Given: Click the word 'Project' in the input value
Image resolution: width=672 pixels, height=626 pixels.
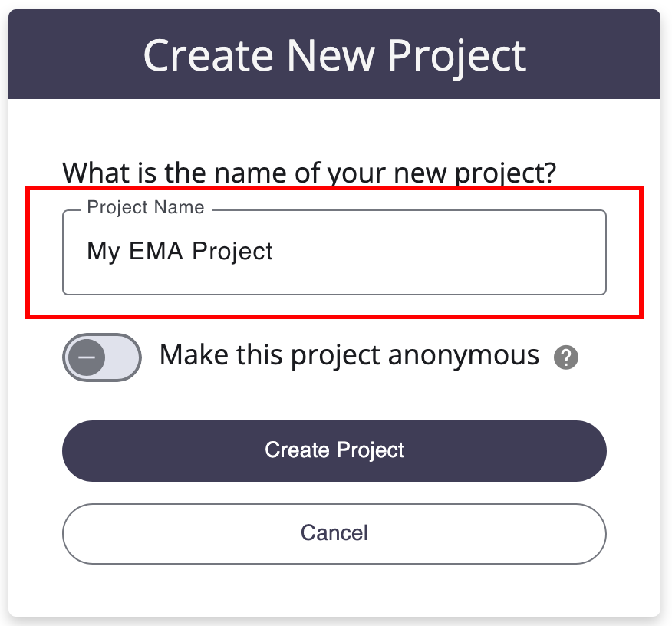Looking at the screenshot, I should [232, 252].
